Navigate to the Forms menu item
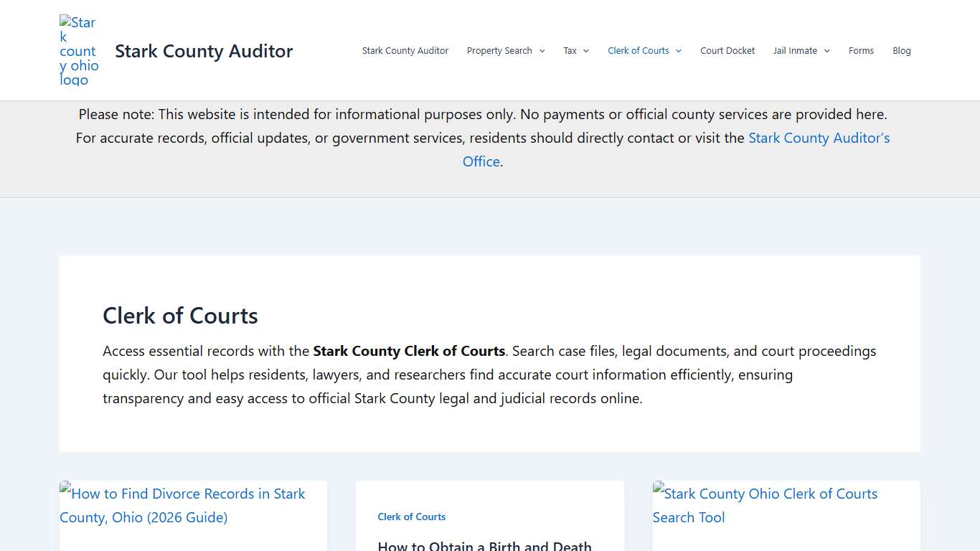 [861, 50]
